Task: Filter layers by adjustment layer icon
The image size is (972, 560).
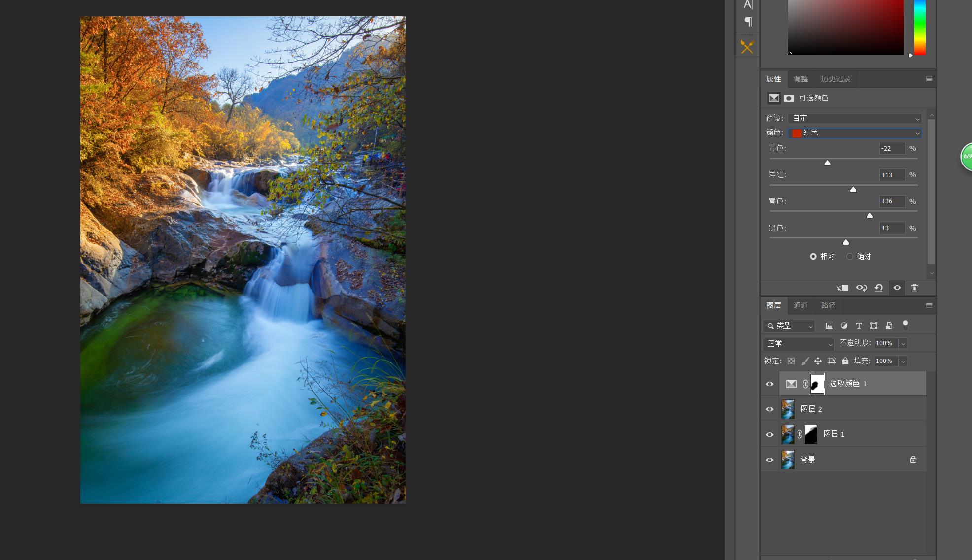Action: [844, 326]
